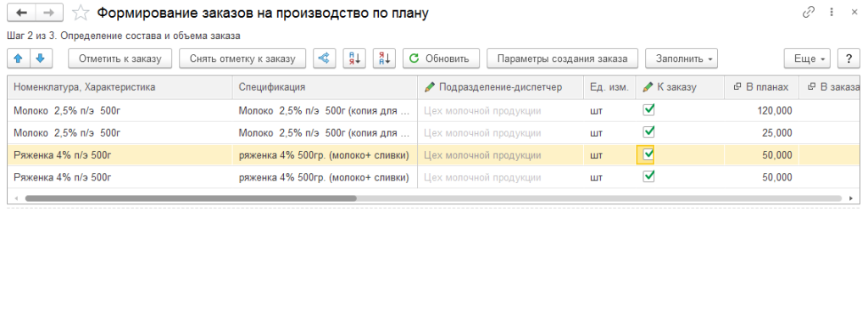The image size is (868, 334).
Task: Click the horizontal scrollbar thumb
Action: click(x=191, y=198)
